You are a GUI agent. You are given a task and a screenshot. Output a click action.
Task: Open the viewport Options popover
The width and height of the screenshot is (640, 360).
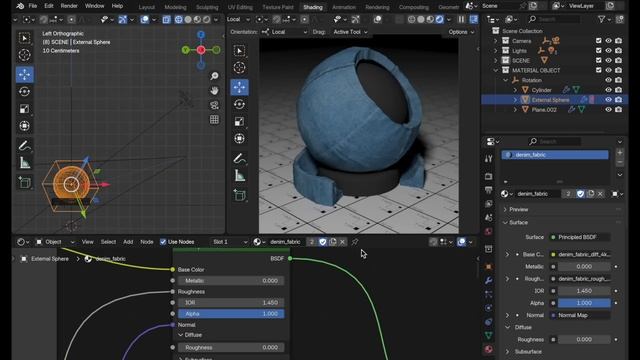tap(461, 32)
